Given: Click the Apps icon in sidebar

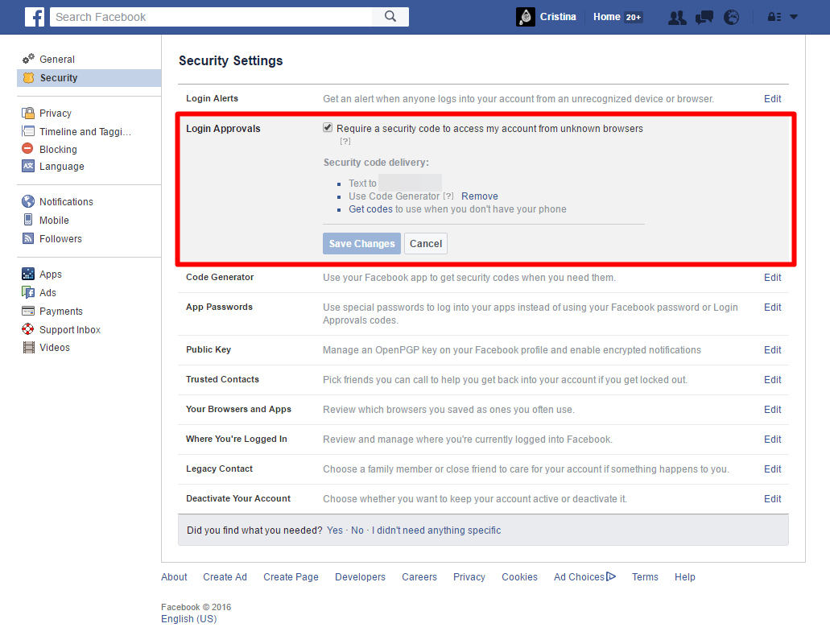Looking at the screenshot, I should [28, 274].
